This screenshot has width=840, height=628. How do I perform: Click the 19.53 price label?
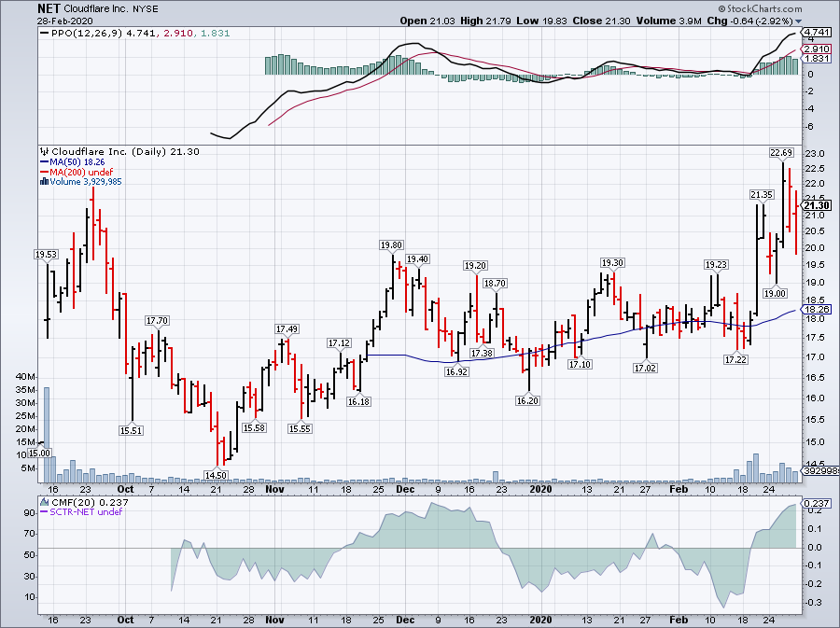pos(46,255)
